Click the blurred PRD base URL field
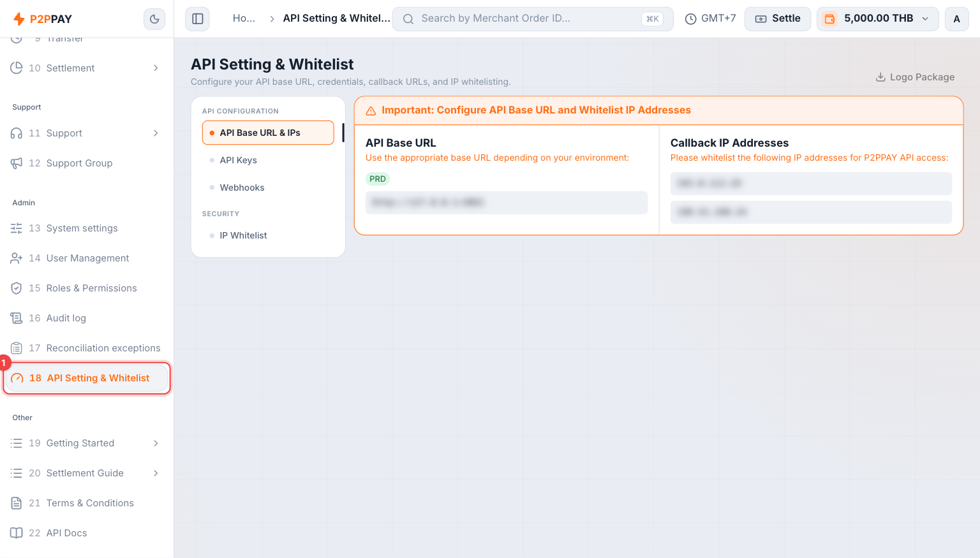 point(507,203)
